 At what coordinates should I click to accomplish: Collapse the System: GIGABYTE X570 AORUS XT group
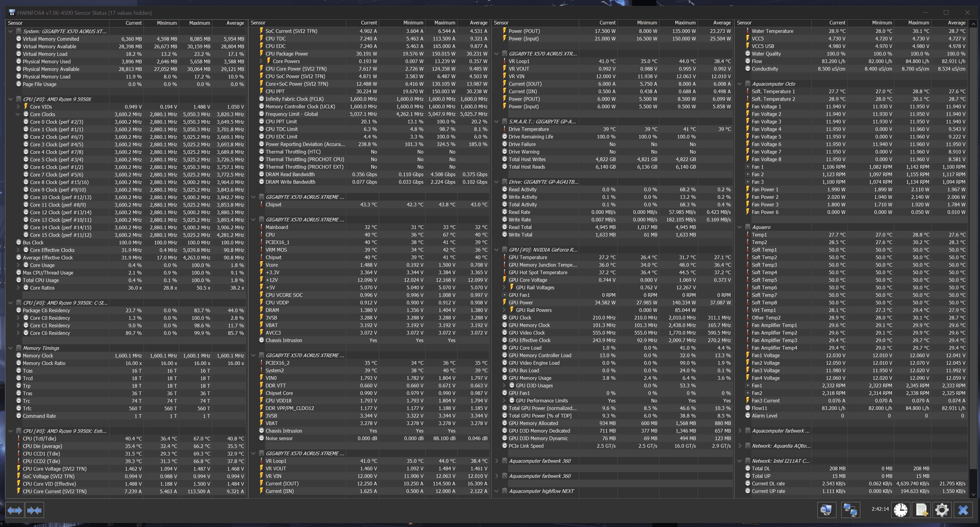(11, 32)
